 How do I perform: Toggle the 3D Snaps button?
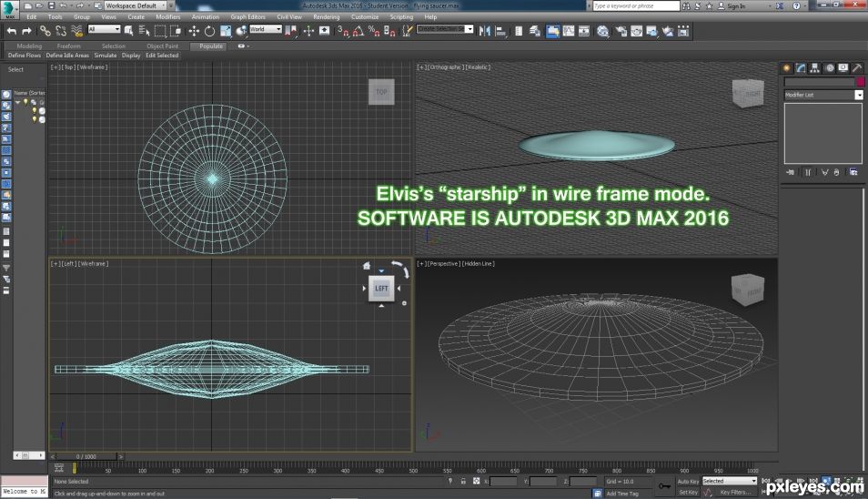(343, 31)
